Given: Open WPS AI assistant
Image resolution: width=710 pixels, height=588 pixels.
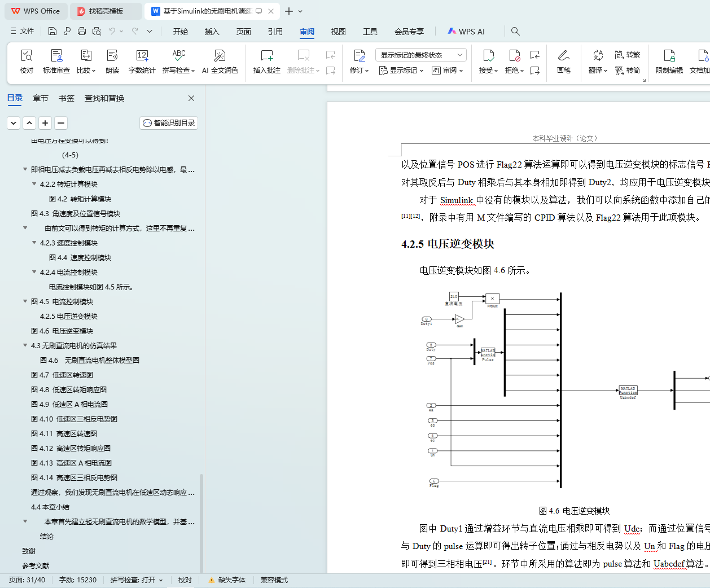Looking at the screenshot, I should [x=466, y=32].
